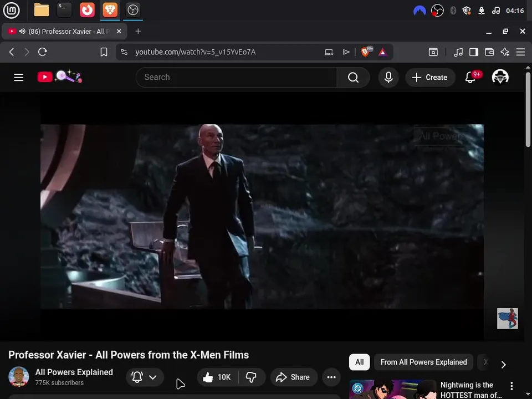Viewport: 532px width, 399px height.
Task: Open the red Vivaldi-style browser launcher
Action: coord(87,10)
